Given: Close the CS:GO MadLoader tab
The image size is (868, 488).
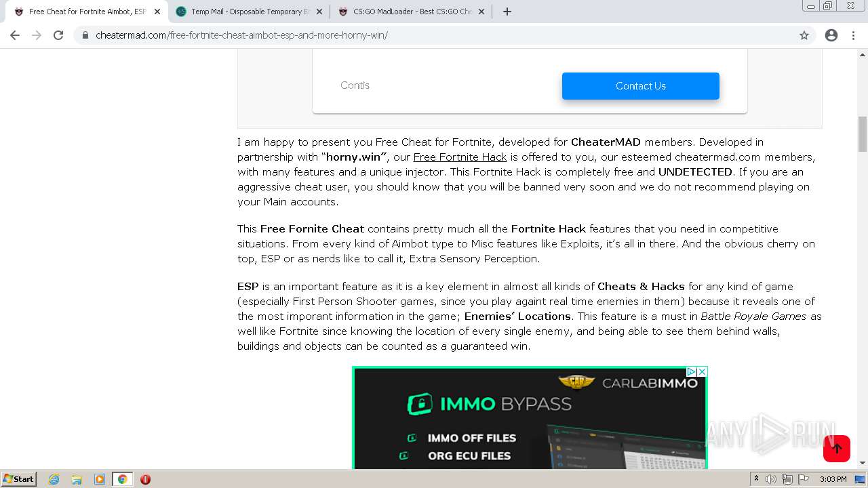Looking at the screenshot, I should [x=481, y=12].
